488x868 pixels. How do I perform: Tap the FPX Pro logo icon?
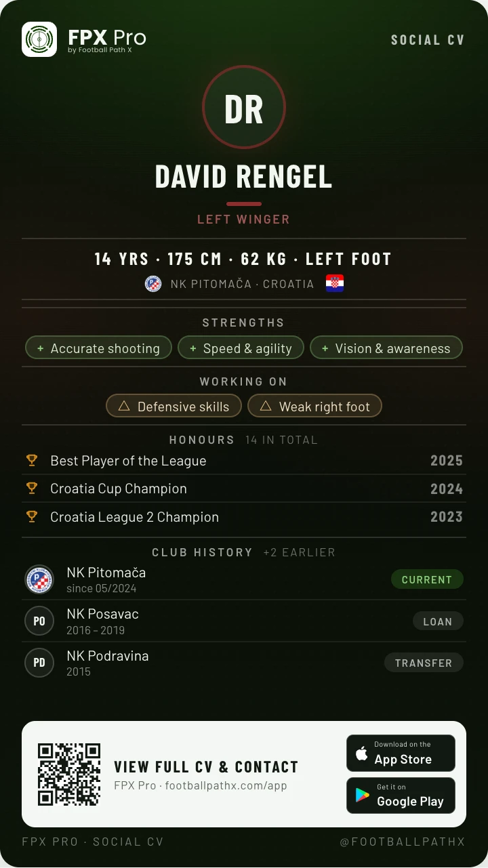39,39
